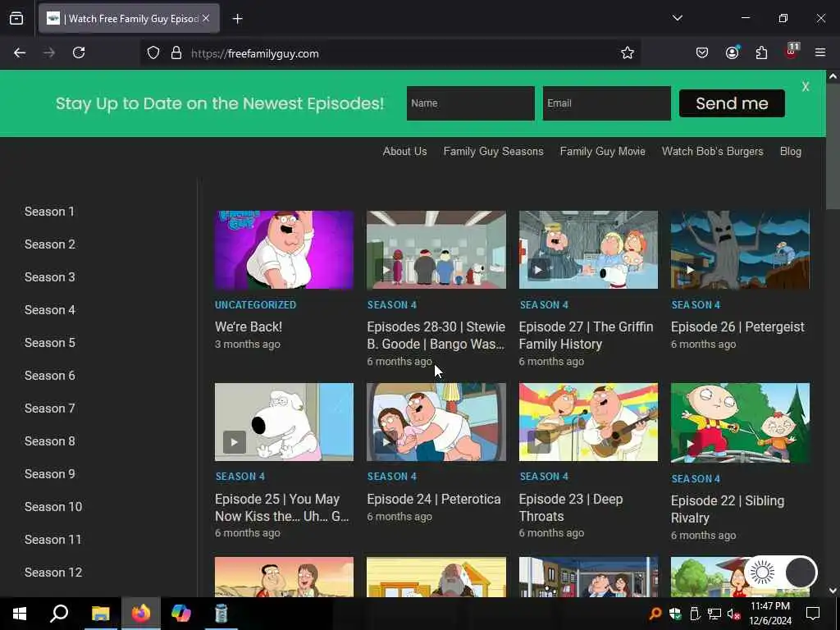
Task: Open the Firefox account icon
Action: tap(732, 52)
